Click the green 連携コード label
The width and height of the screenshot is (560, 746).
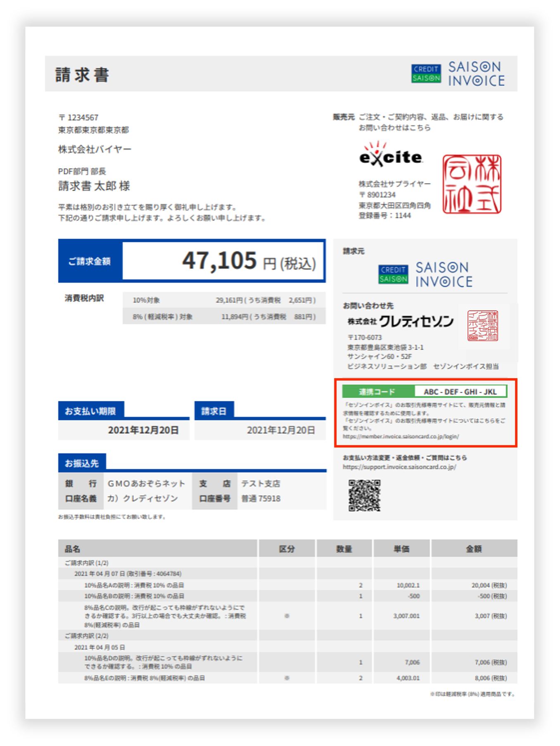378,392
